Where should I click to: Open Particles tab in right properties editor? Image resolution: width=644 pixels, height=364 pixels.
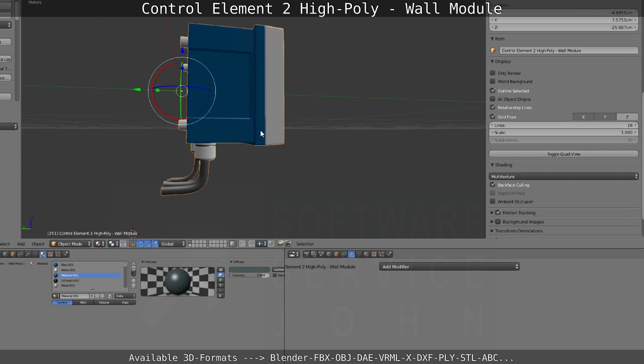pyautogui.click(x=381, y=254)
